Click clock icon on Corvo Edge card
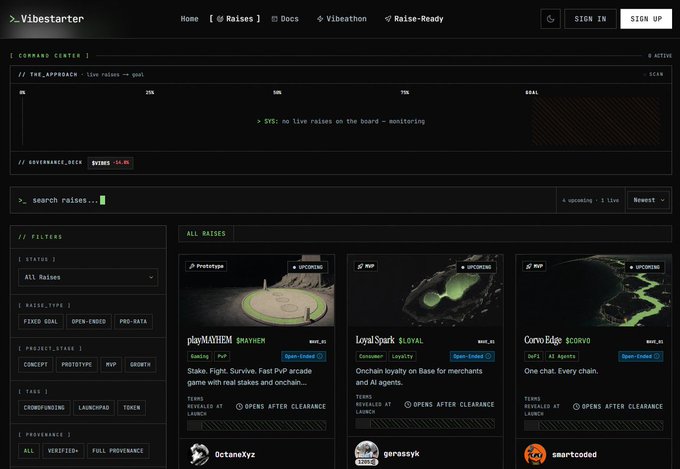This screenshot has height=469, width=680. click(576, 407)
